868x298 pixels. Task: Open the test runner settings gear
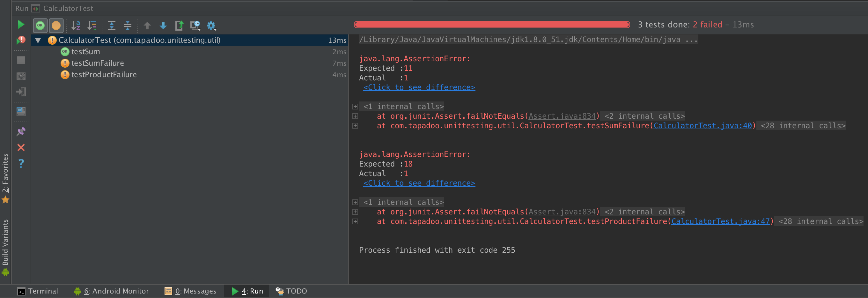point(211,25)
